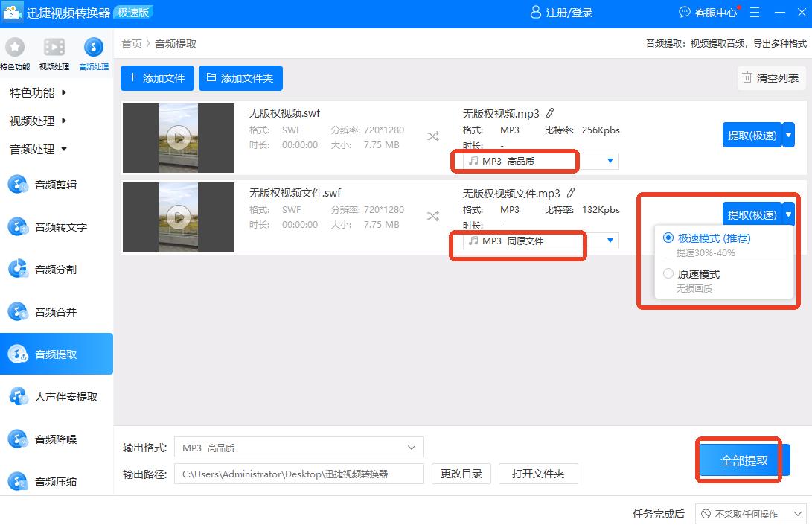Image resolution: width=812 pixels, height=528 pixels.
Task: Click the 音频降噪 sidebar icon
Action: point(18,439)
